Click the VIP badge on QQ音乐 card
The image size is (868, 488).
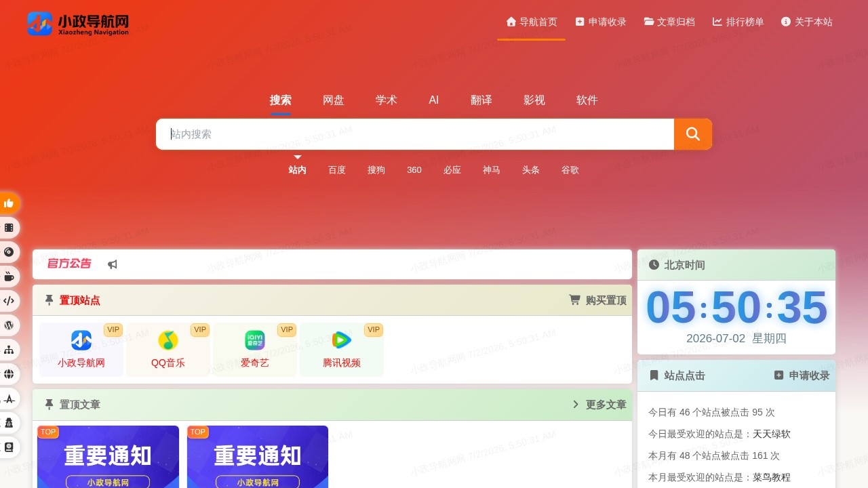(x=200, y=330)
